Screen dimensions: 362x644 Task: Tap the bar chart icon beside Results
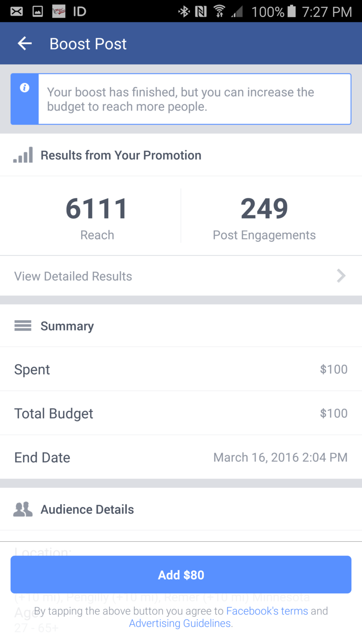[23, 155]
